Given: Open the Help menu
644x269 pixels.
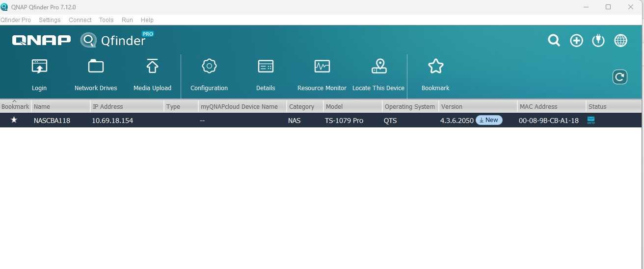Looking at the screenshot, I should tap(147, 20).
